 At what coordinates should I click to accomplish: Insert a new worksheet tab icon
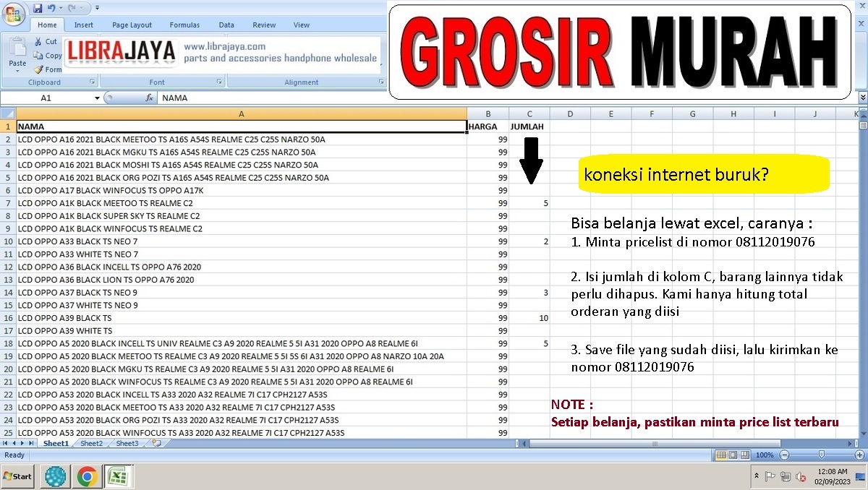pos(156,443)
